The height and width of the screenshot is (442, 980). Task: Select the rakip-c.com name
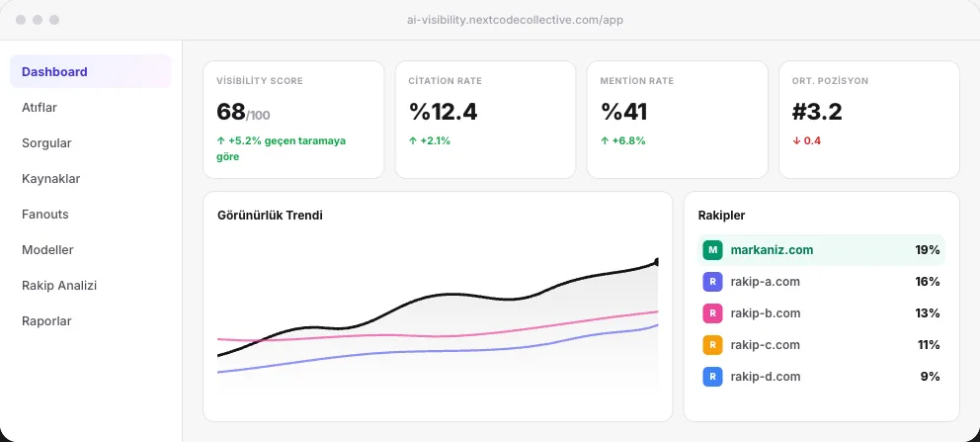click(x=765, y=345)
